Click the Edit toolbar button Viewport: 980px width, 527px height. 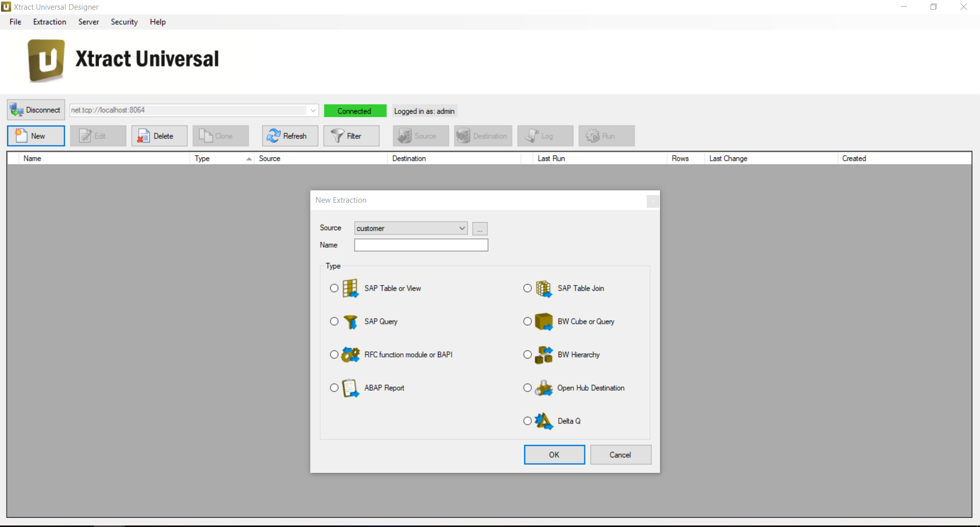98,136
